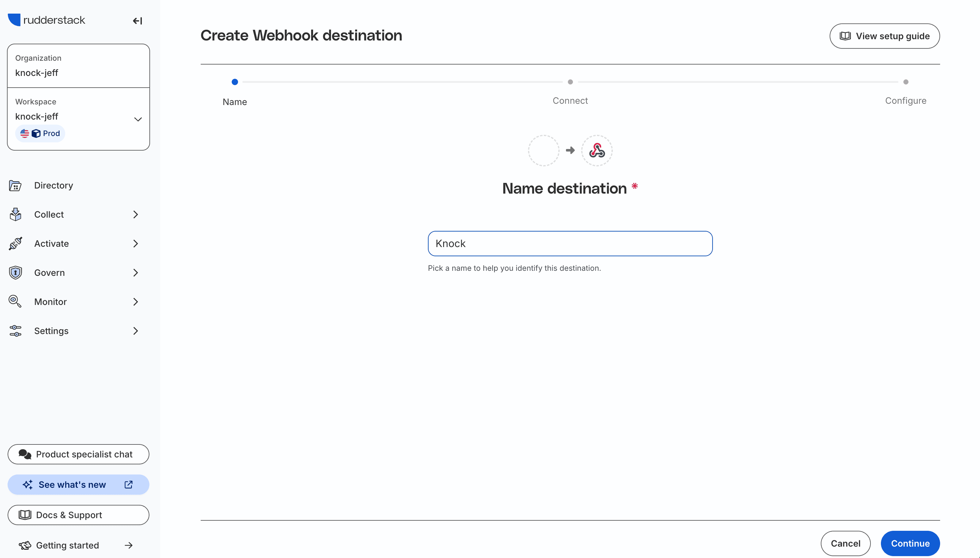Screen dimensions: 980x558
Task: Select the Settings sliders icon
Action: 15,331
